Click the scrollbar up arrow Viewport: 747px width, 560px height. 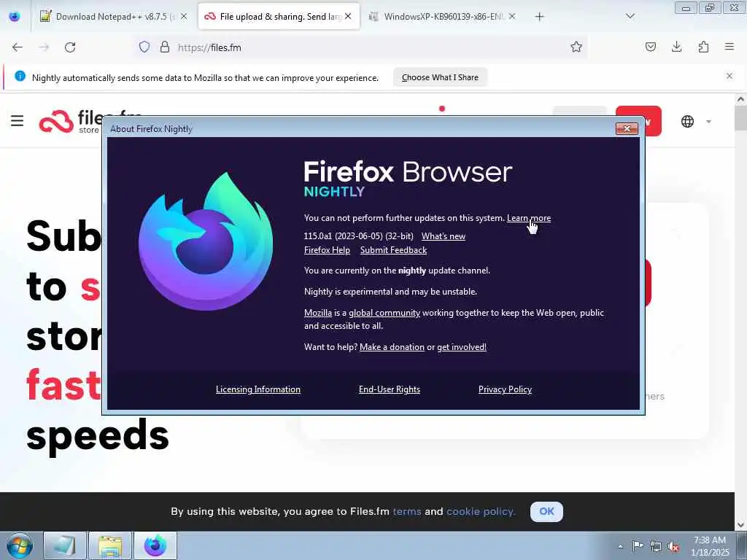[x=740, y=99]
